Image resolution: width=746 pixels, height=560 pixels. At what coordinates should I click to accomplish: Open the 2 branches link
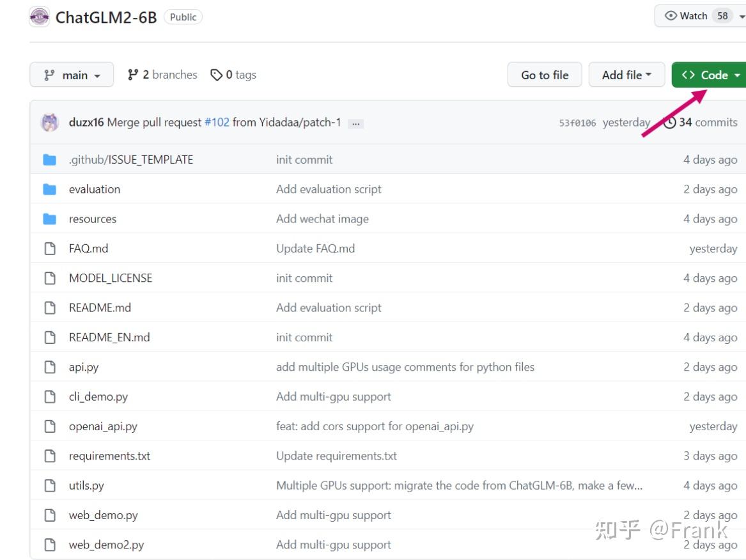click(162, 75)
